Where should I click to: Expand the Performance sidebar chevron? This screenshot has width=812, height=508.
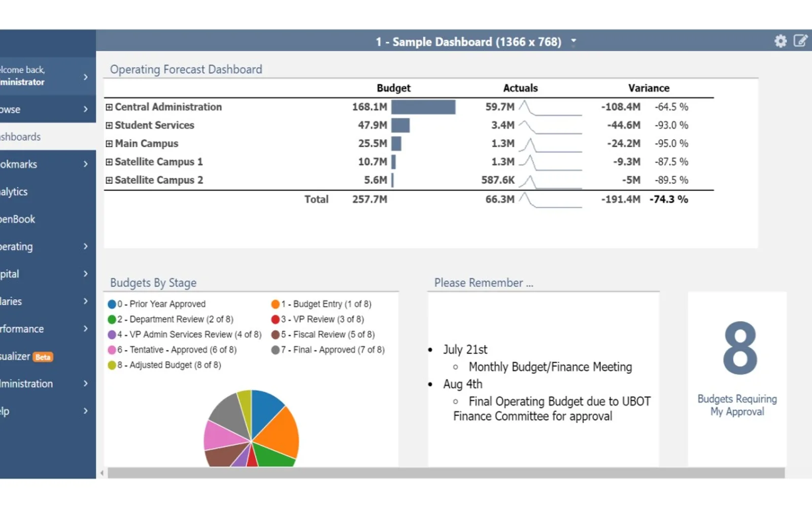click(x=86, y=329)
